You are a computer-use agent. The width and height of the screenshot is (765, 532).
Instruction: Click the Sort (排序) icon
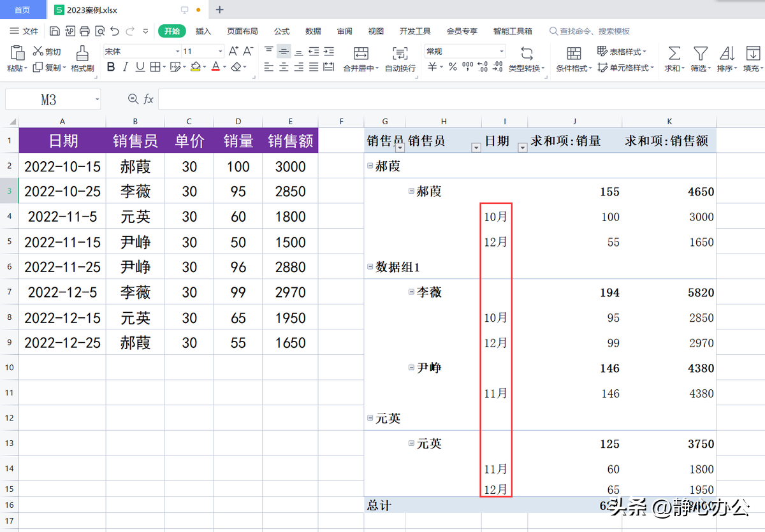pos(727,53)
